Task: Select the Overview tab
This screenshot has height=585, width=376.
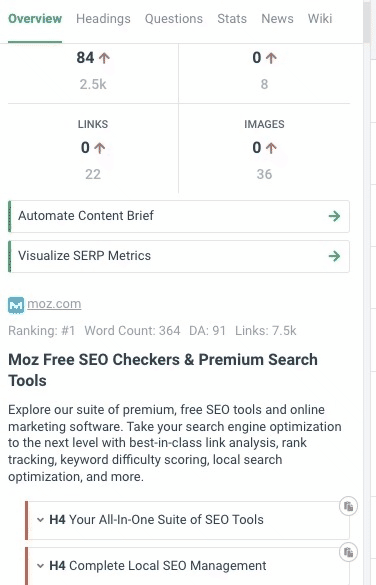Action: coord(35,19)
